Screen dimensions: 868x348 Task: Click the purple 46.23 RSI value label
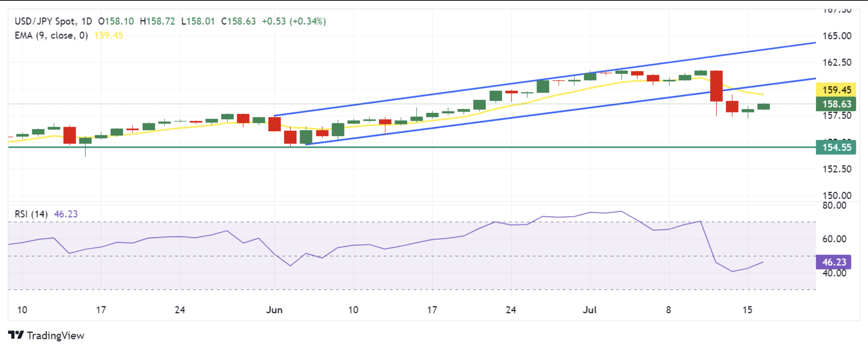(834, 262)
